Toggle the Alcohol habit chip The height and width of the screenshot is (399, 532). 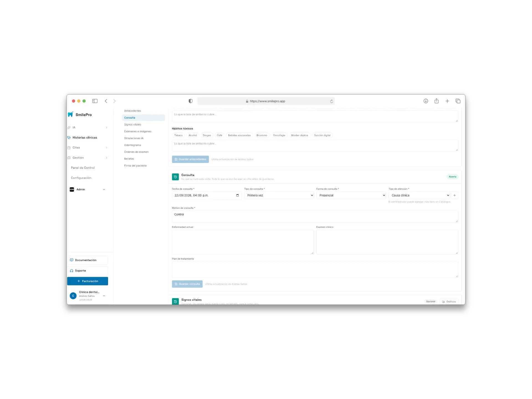pos(193,135)
